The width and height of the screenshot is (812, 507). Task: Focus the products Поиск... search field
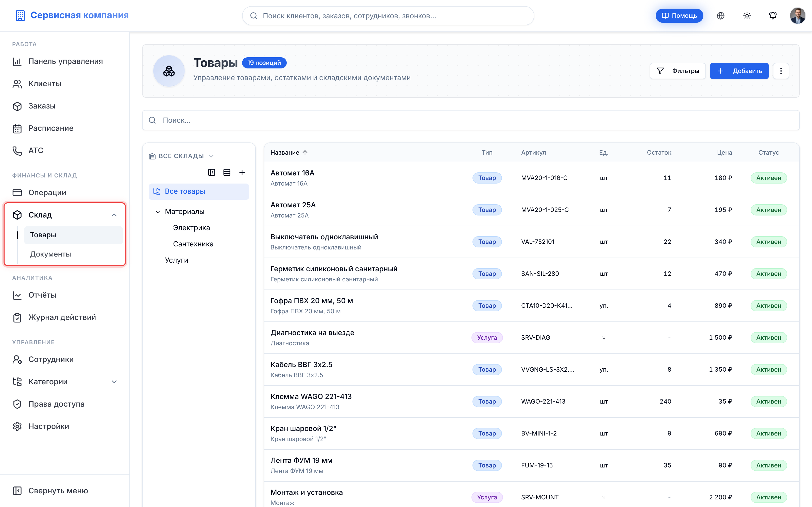click(471, 120)
